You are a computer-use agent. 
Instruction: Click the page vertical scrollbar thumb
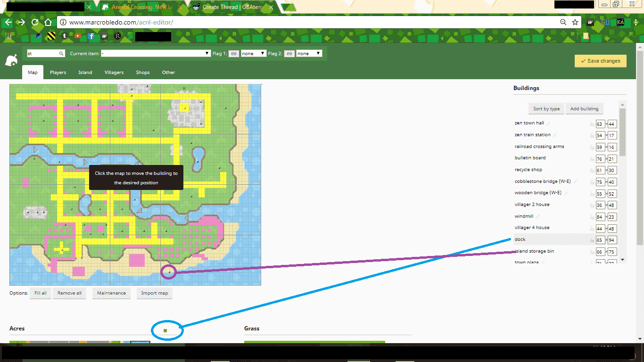[x=640, y=147]
